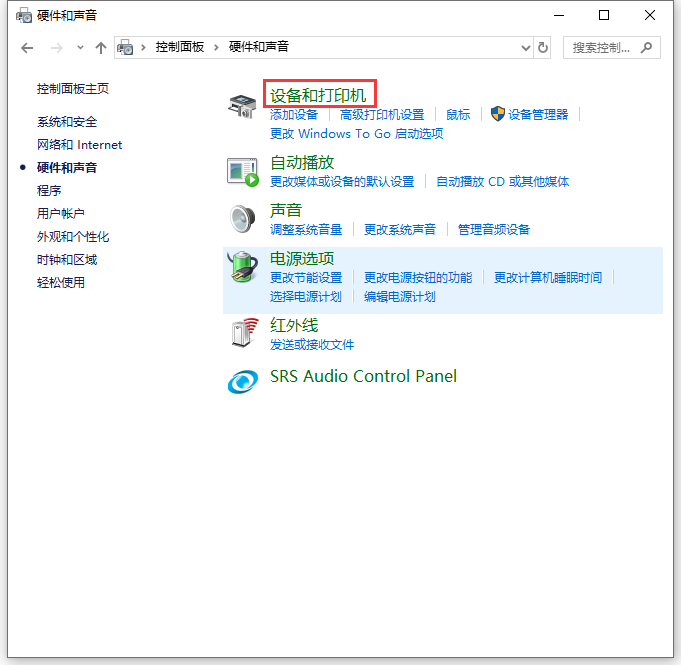Click 选择电源计划 link
The height and width of the screenshot is (665, 681).
point(306,297)
